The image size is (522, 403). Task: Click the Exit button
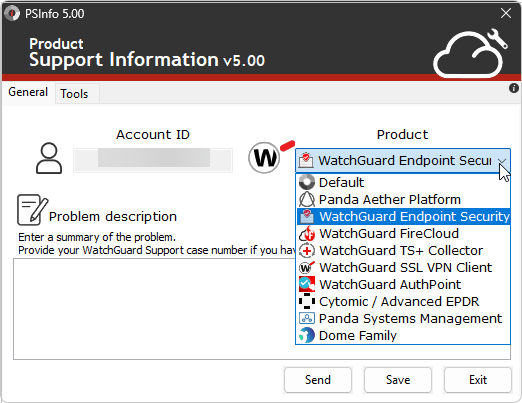478,380
